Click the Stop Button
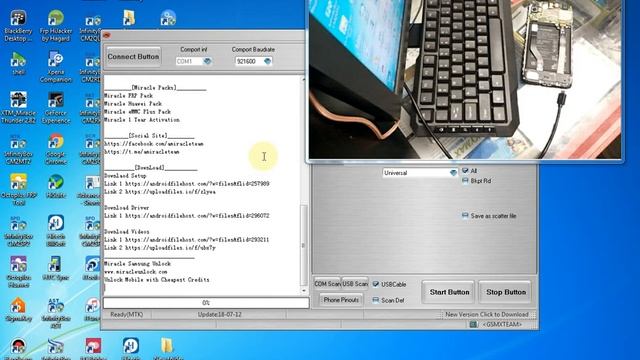 [x=506, y=292]
